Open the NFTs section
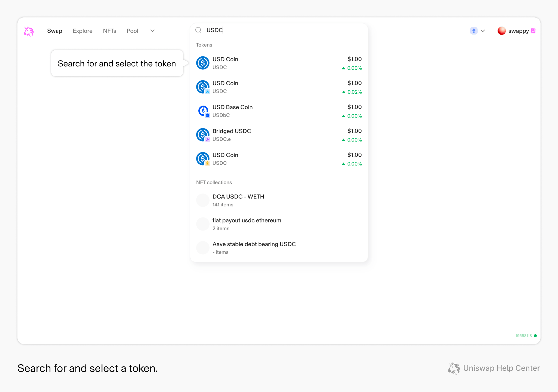The height and width of the screenshot is (392, 558). [110, 31]
